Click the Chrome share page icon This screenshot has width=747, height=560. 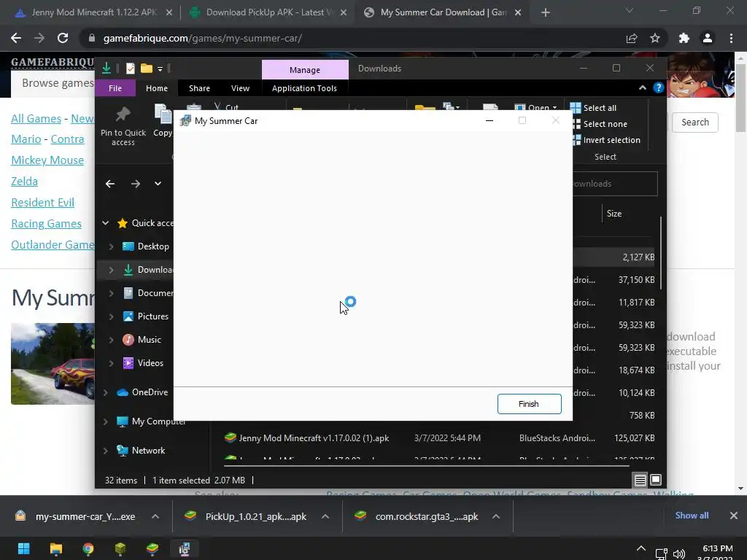coord(632,38)
